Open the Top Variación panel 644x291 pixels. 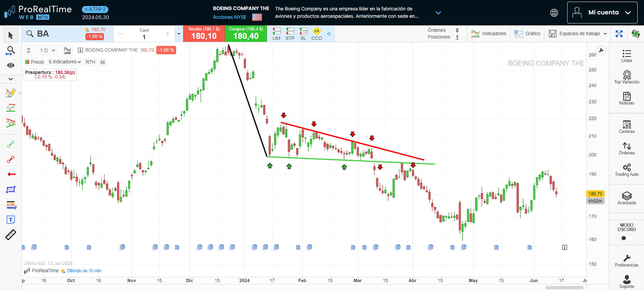[626, 77]
